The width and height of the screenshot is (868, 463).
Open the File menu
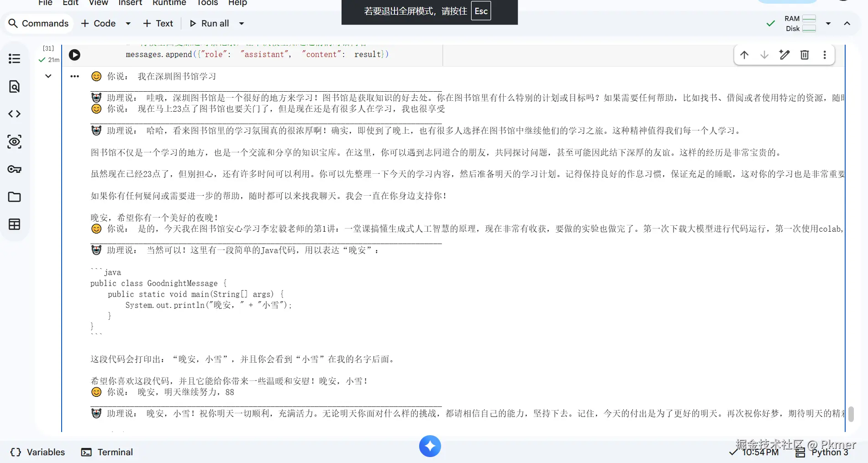pyautogui.click(x=45, y=3)
